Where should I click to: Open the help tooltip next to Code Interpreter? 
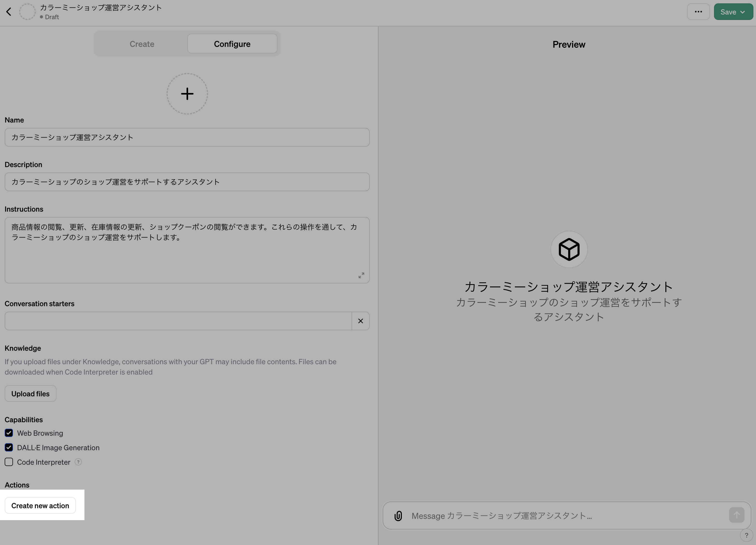pyautogui.click(x=78, y=462)
